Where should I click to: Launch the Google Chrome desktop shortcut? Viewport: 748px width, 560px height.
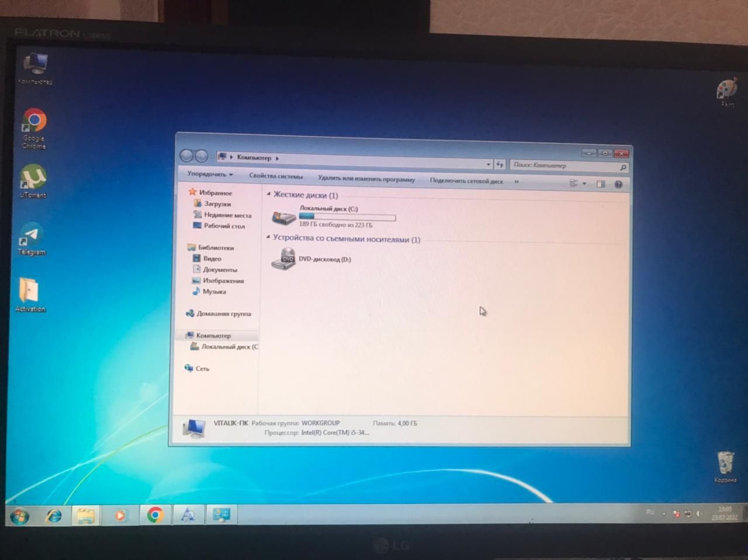pos(34,129)
